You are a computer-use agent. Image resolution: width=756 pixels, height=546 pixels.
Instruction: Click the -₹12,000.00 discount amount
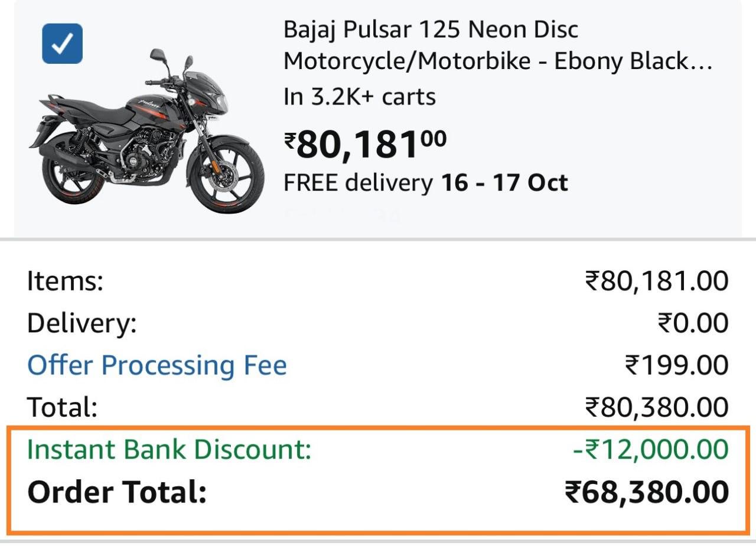pyautogui.click(x=650, y=450)
